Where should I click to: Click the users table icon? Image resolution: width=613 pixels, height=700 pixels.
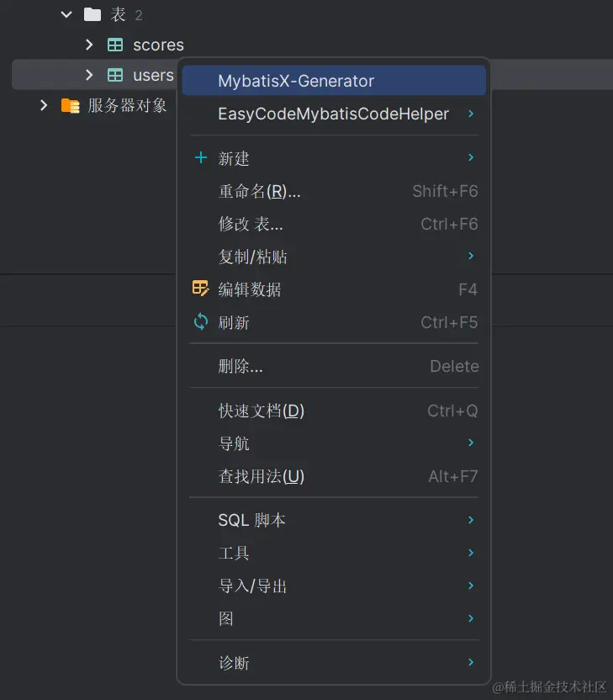(115, 75)
